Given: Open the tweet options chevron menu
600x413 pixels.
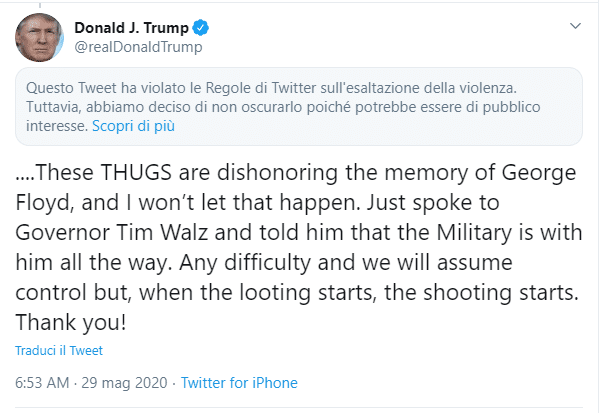Looking at the screenshot, I should coord(574,24).
